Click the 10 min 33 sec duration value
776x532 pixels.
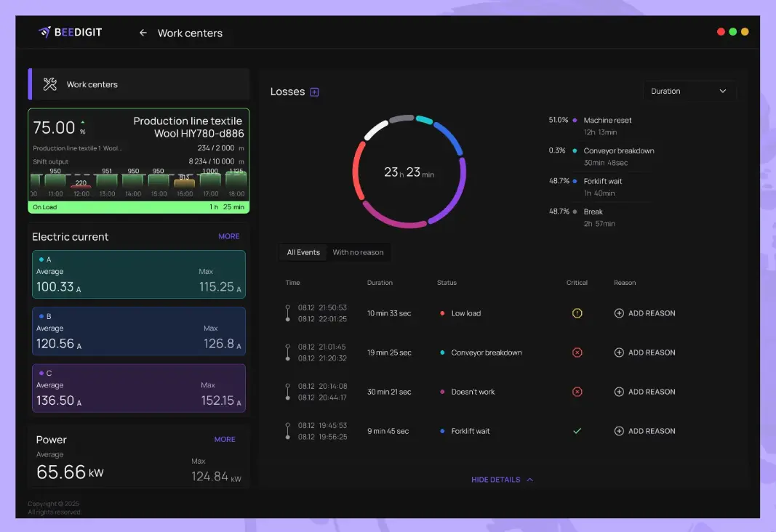coord(389,313)
